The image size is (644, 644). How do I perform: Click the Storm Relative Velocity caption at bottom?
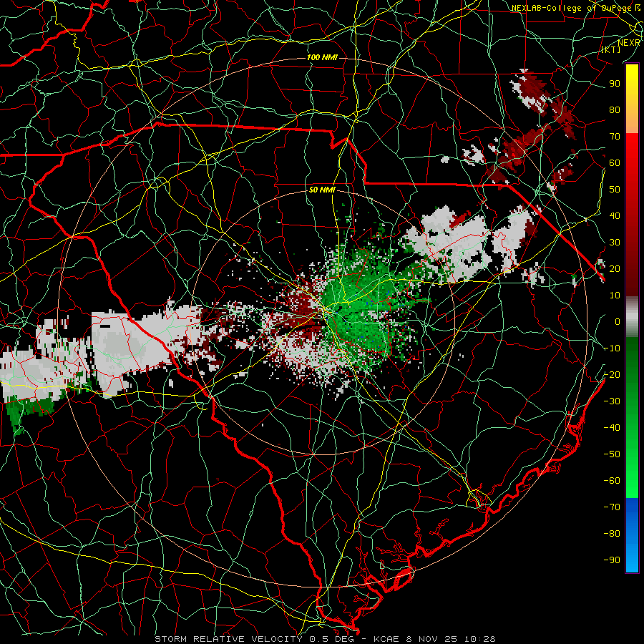(325, 639)
